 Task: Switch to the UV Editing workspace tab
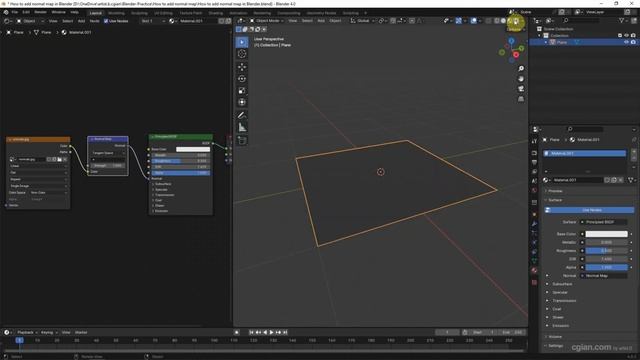[x=163, y=13]
